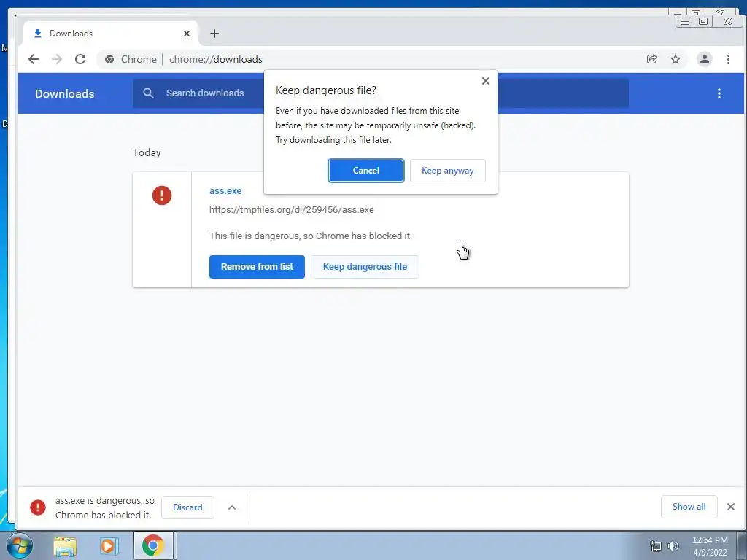Close the Downloads tab

point(187,34)
